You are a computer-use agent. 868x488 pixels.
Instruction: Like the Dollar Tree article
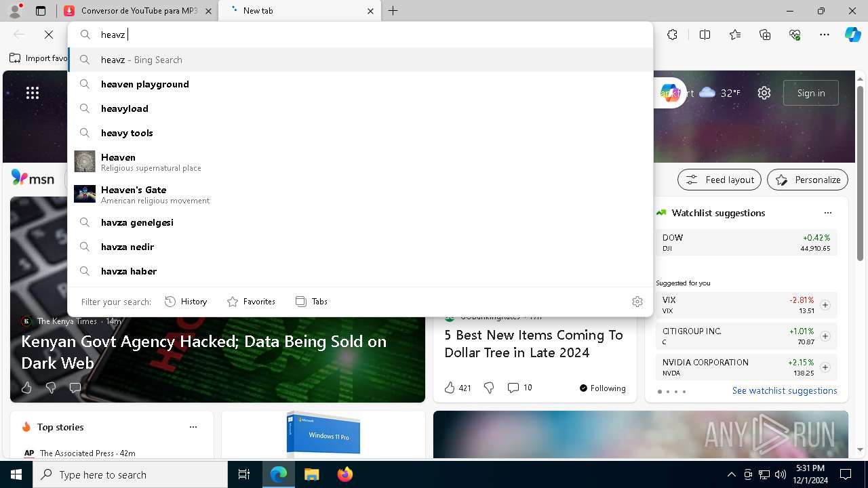(x=457, y=388)
